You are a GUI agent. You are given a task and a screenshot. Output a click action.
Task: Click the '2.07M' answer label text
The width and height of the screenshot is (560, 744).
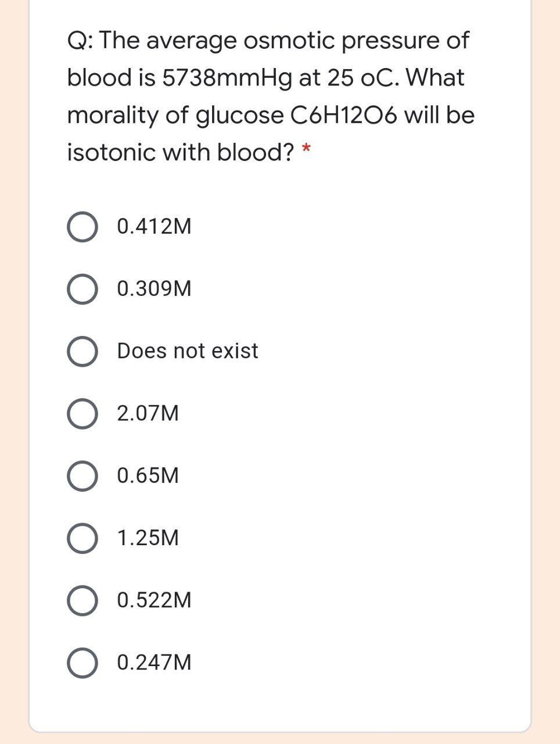[x=148, y=414]
